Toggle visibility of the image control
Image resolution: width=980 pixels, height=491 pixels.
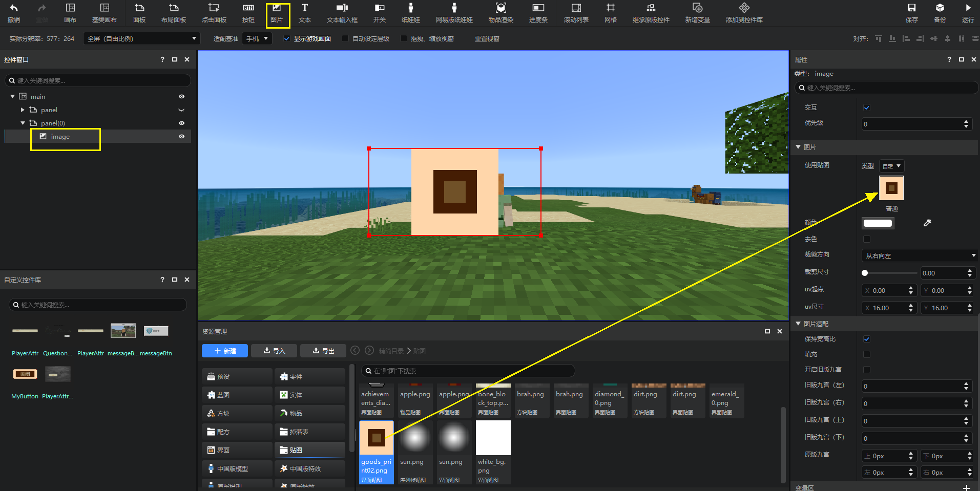tap(181, 137)
